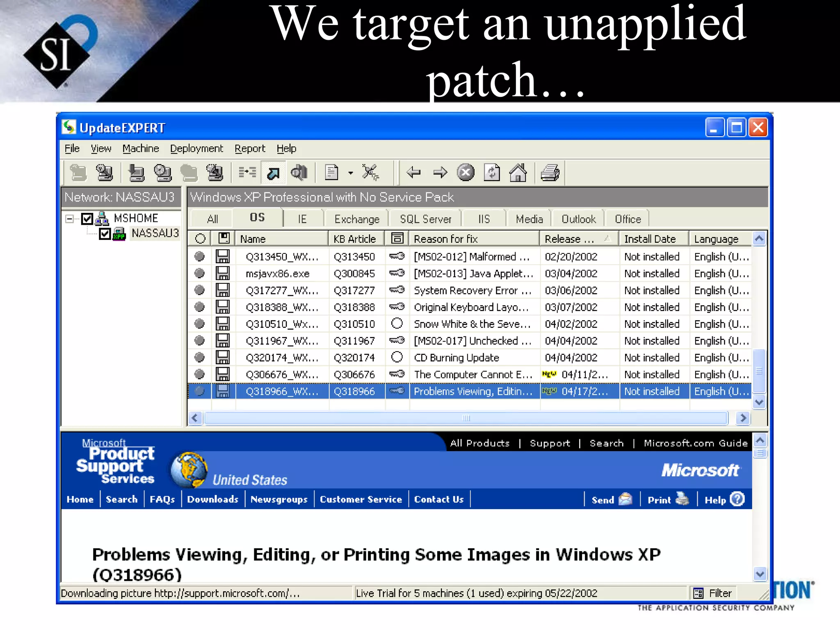Click the highlighted blue arrow toolbar icon
This screenshot has height=630, width=840.
click(273, 172)
